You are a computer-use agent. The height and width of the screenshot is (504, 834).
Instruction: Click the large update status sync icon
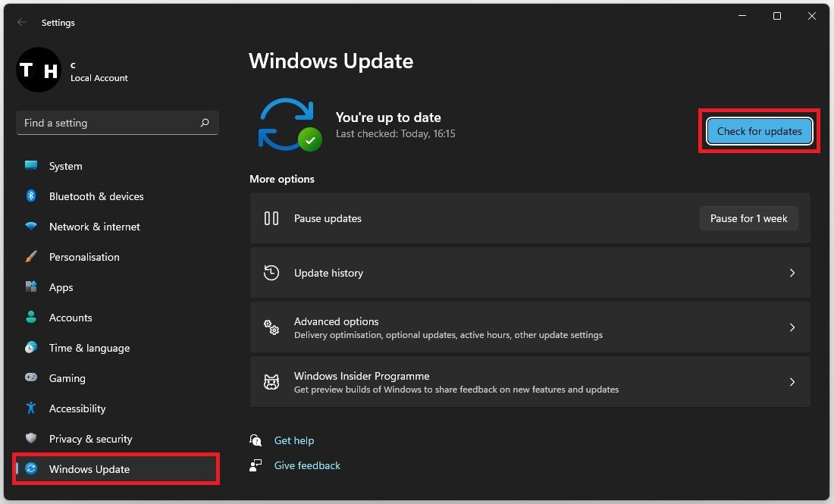point(290,124)
